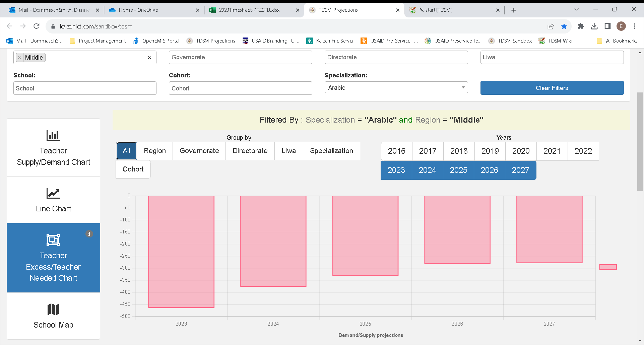Image resolution: width=644 pixels, height=345 pixels.
Task: Open the Liwa filter field
Action: coord(552,57)
